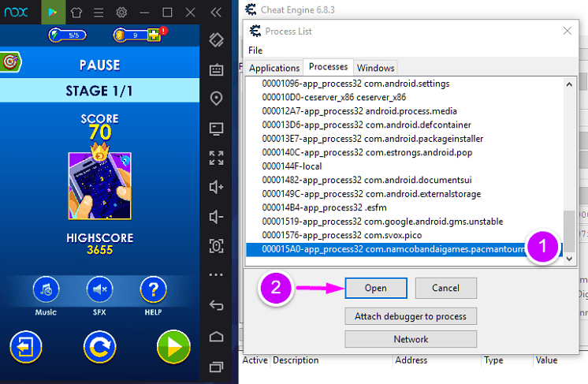Toggle the Music button in the game

point(47,289)
